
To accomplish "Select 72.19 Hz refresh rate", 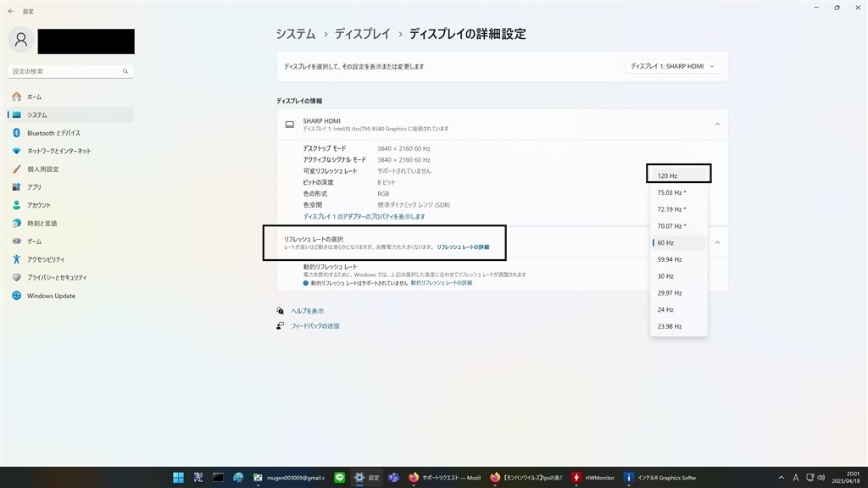I will coord(679,209).
